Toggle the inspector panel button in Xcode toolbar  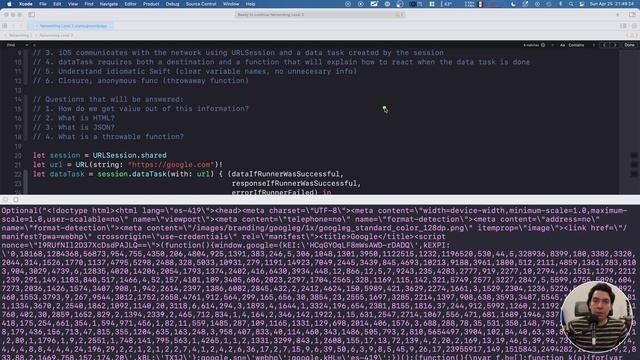click(632, 15)
